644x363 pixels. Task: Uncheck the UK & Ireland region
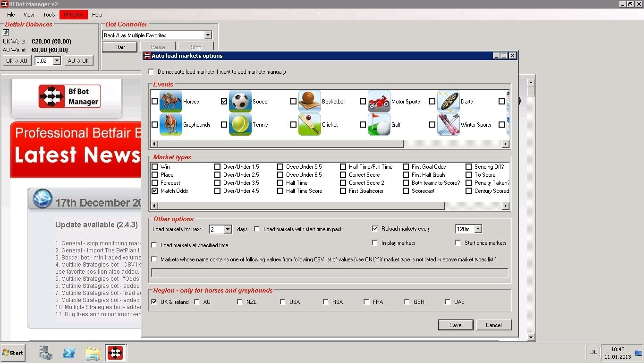[x=154, y=302]
